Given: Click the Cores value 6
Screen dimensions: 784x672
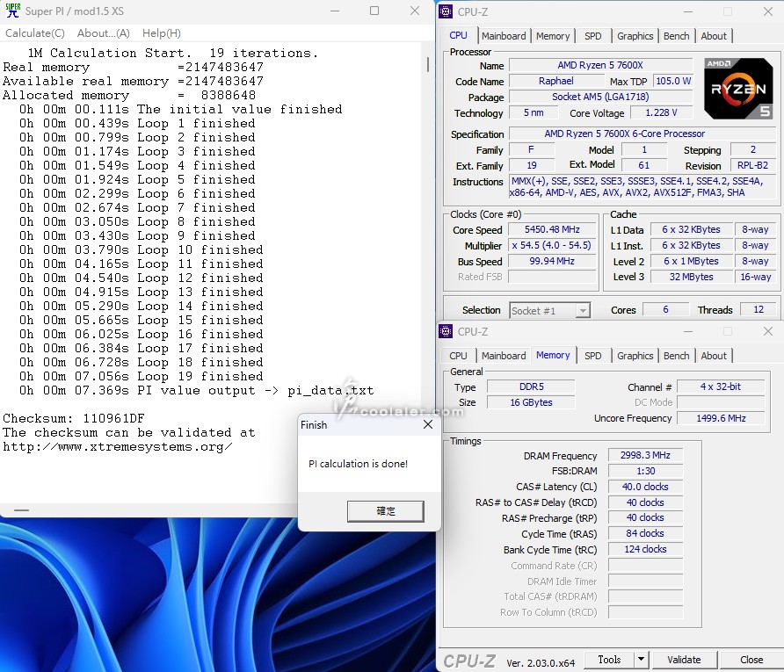Looking at the screenshot, I should [665, 310].
